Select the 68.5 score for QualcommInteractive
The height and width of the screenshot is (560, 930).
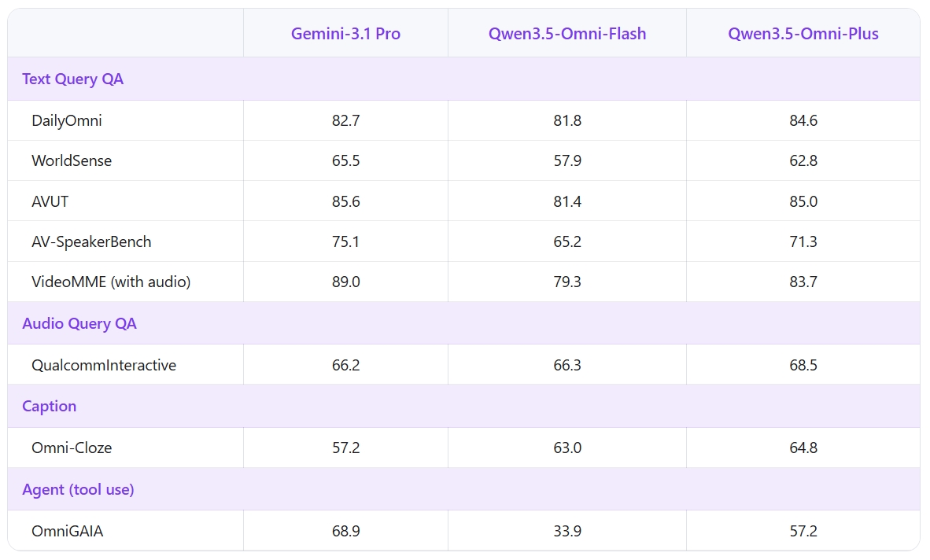click(x=803, y=365)
